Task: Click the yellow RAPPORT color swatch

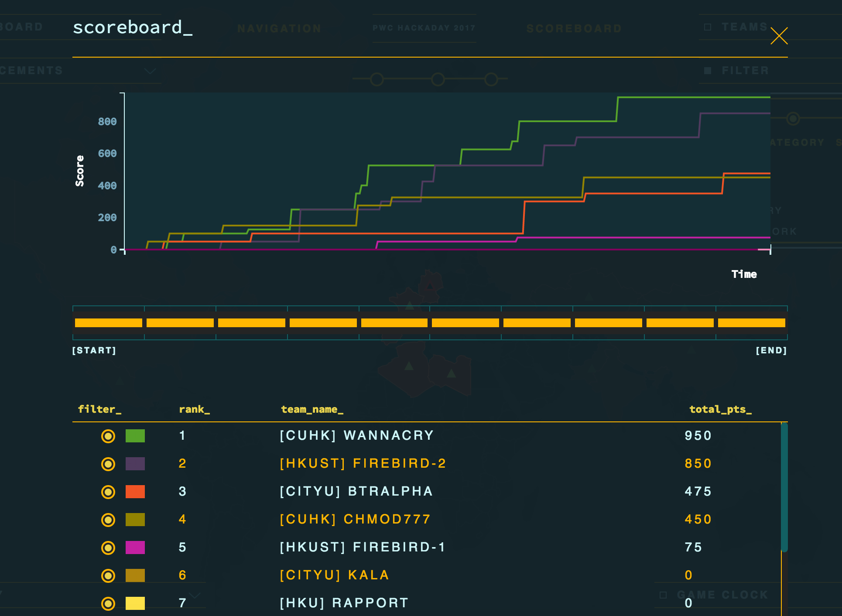Action: tap(135, 603)
